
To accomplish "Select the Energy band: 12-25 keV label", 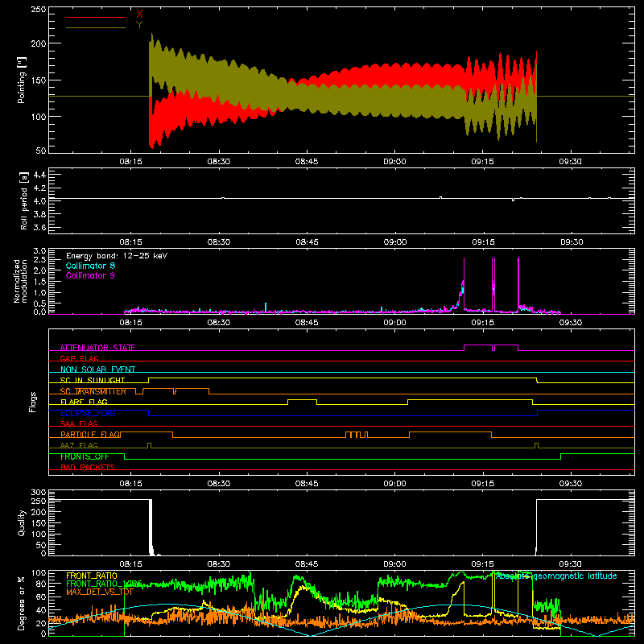I will [117, 256].
